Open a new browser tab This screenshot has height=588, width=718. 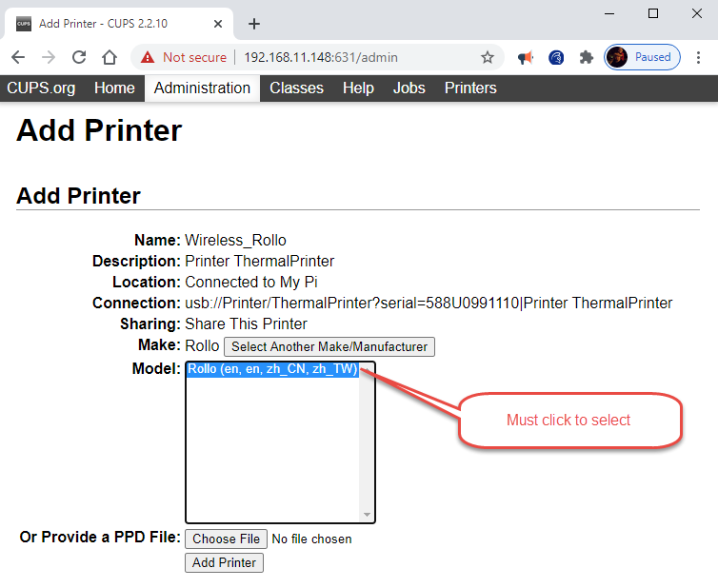(254, 24)
